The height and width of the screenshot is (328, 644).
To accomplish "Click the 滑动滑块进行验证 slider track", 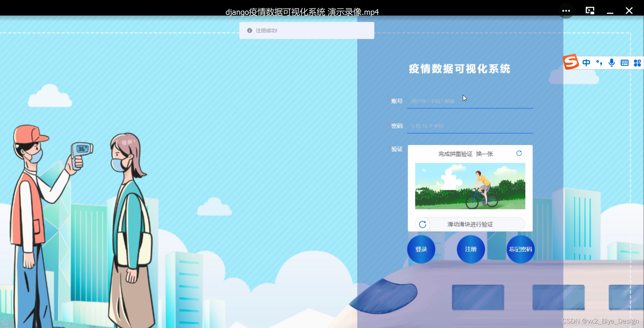I will (x=470, y=224).
